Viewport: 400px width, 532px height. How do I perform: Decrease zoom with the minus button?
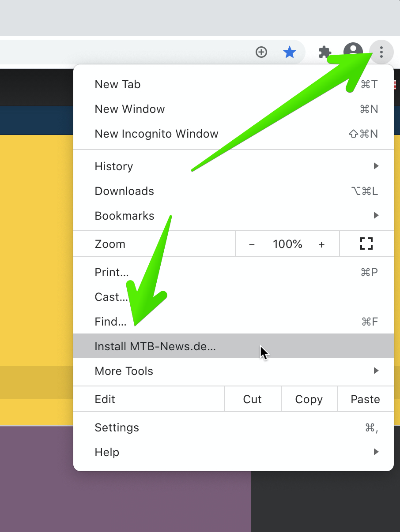pyautogui.click(x=252, y=244)
